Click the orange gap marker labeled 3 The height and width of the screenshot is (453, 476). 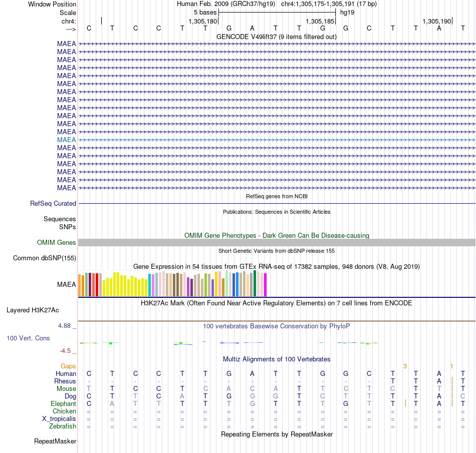405,366
